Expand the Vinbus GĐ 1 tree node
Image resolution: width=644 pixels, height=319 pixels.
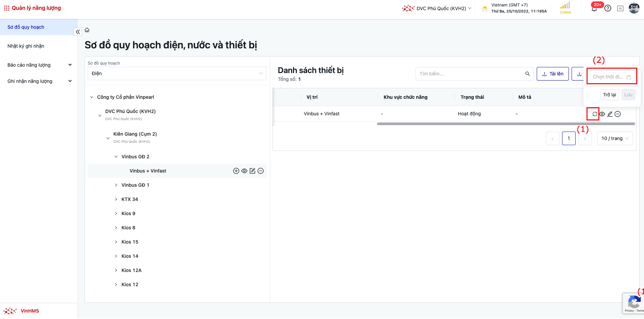[x=116, y=185]
